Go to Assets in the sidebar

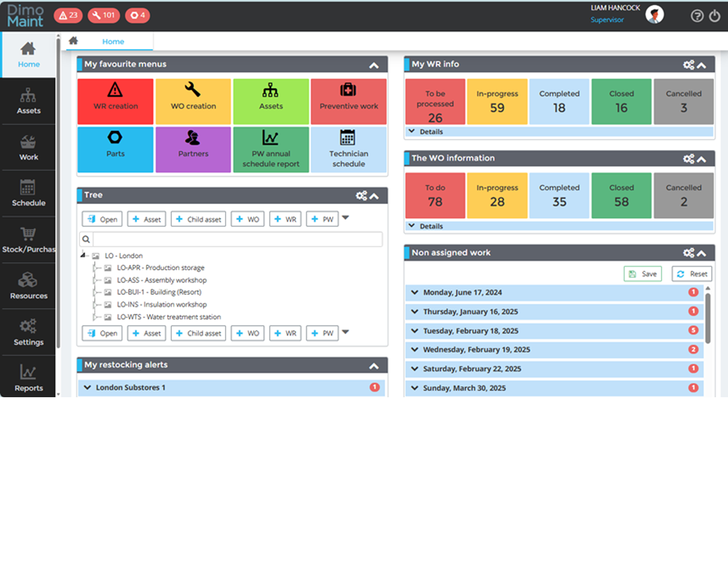(28, 101)
